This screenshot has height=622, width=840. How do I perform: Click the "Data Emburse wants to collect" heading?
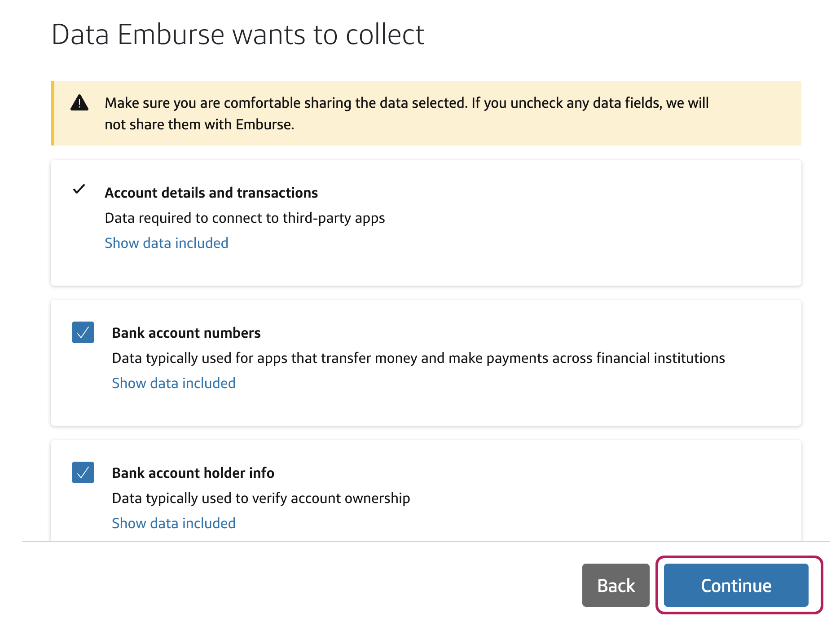tap(238, 34)
